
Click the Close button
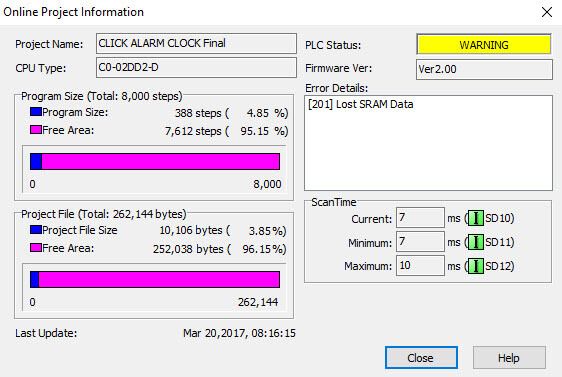pyautogui.click(x=421, y=357)
